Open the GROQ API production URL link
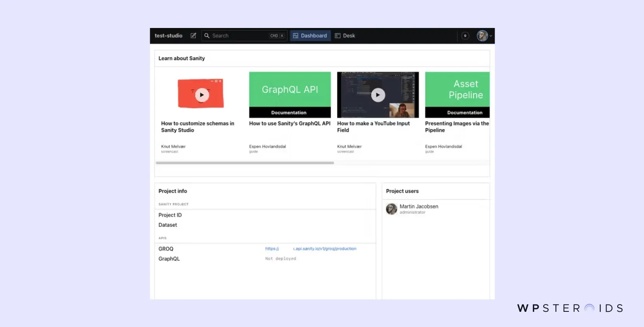This screenshot has height=327, width=644. pos(311,249)
